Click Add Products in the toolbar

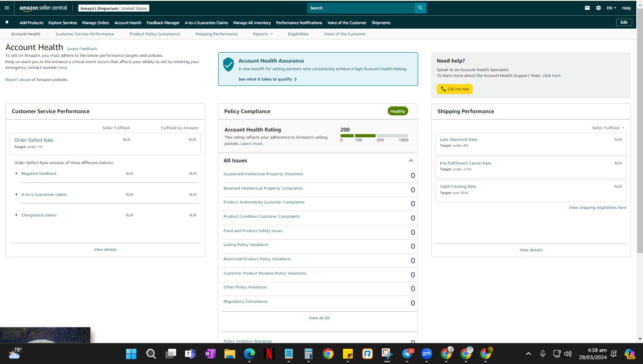[31, 23]
